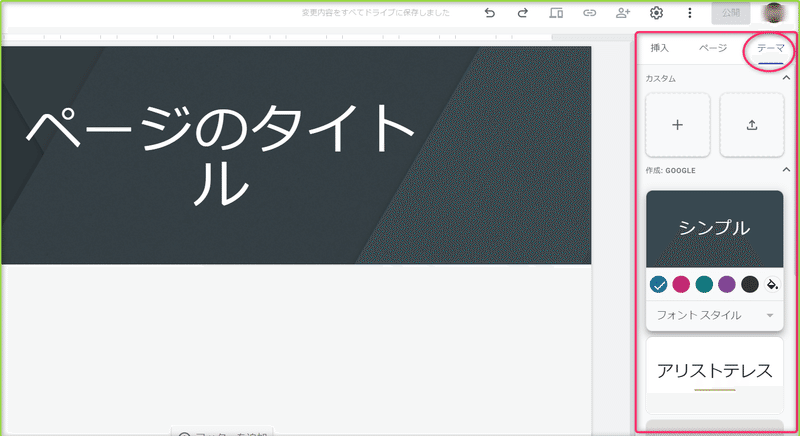800x436 pixels.
Task: Click the 公開 publish button
Action: coord(731,13)
